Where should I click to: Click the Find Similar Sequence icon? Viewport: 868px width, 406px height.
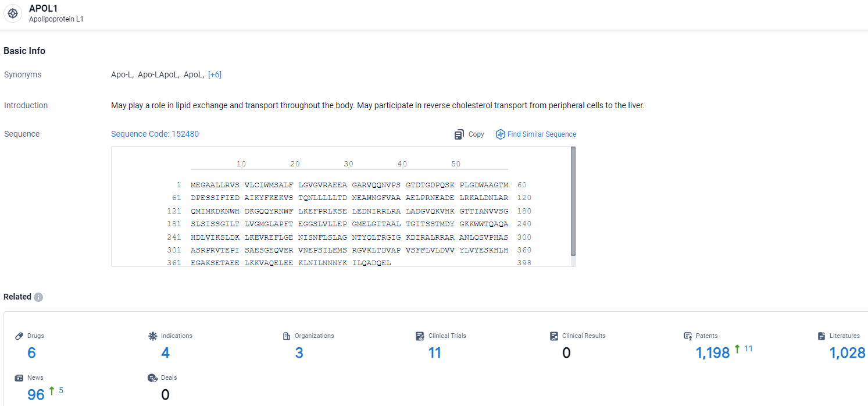coord(500,134)
